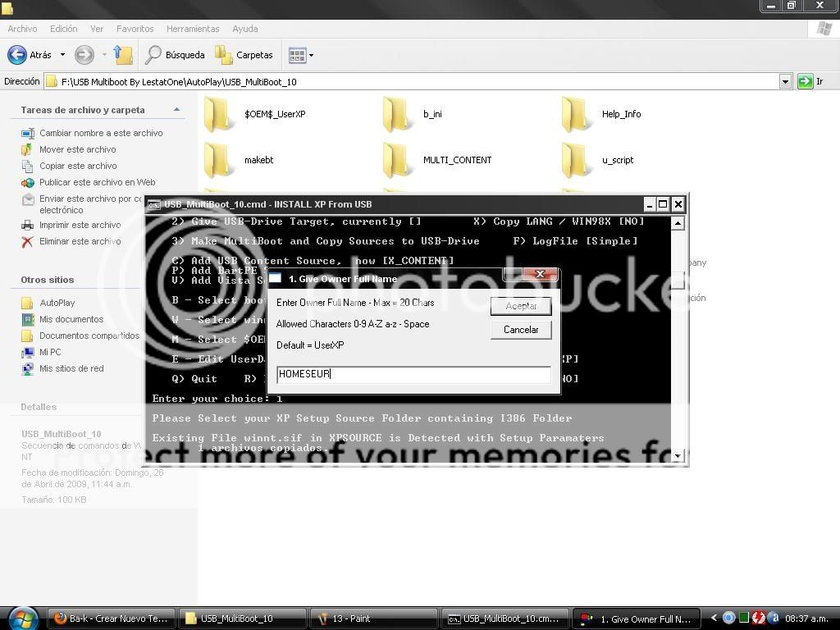Open the forward history dropdown arrow
Image resolution: width=840 pixels, height=630 pixels.
click(104, 55)
